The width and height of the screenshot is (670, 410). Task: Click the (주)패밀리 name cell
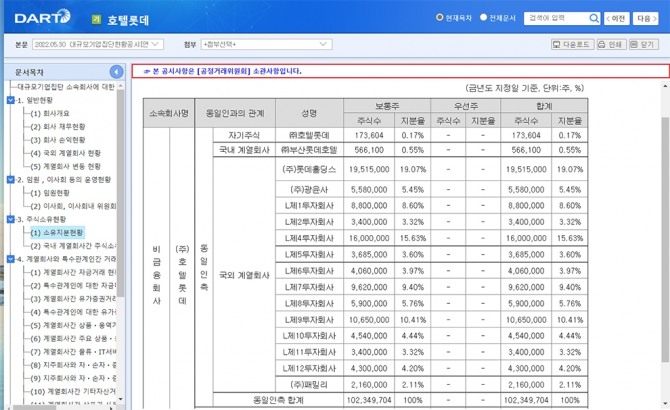(x=309, y=385)
